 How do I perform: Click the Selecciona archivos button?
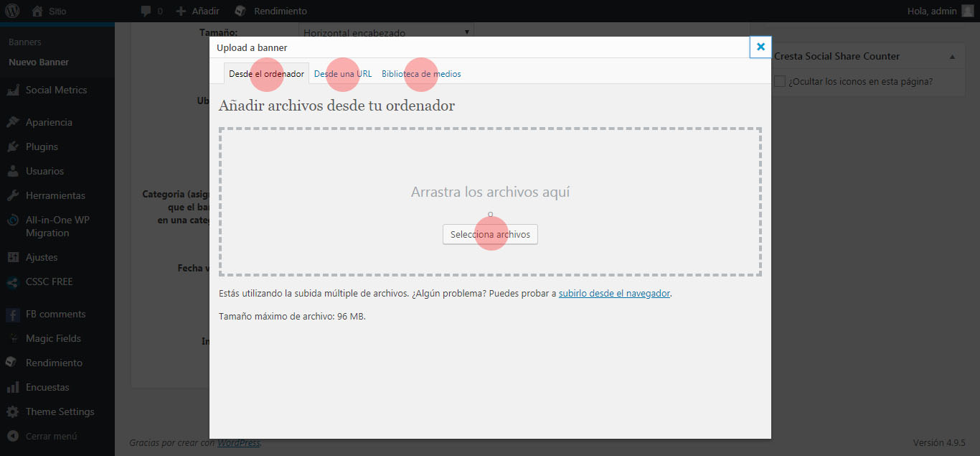pyautogui.click(x=490, y=235)
